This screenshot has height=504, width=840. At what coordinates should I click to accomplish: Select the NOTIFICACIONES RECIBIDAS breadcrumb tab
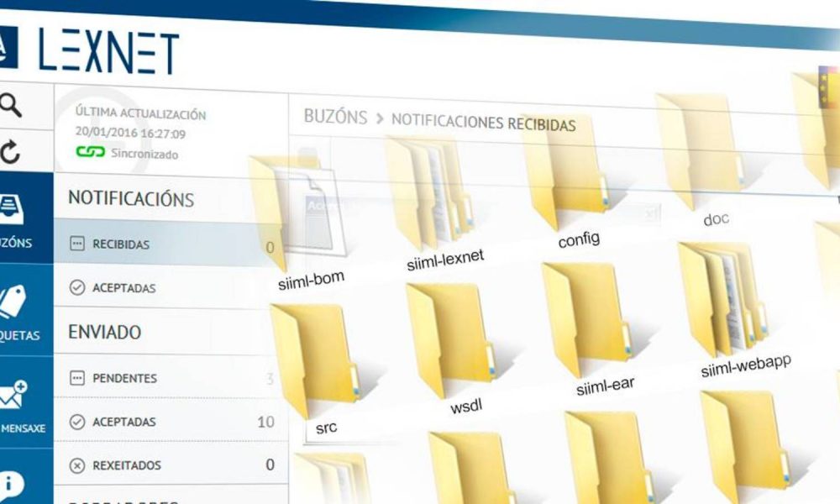[x=483, y=122]
